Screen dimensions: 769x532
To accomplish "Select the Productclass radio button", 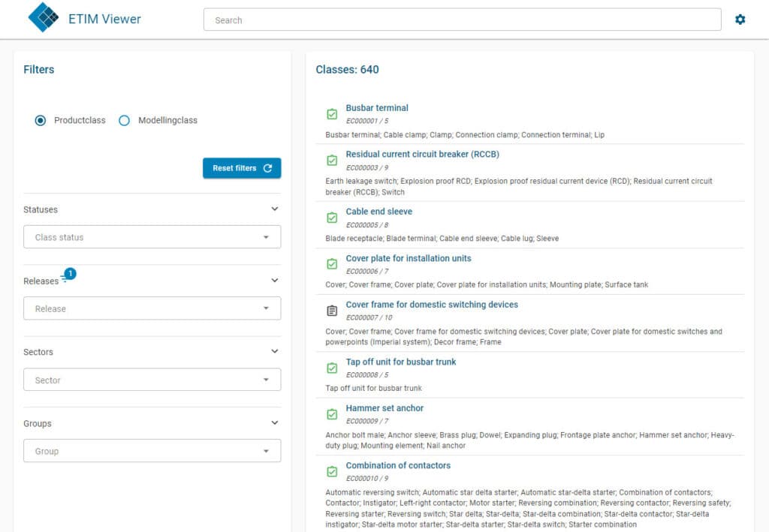I will [x=41, y=120].
